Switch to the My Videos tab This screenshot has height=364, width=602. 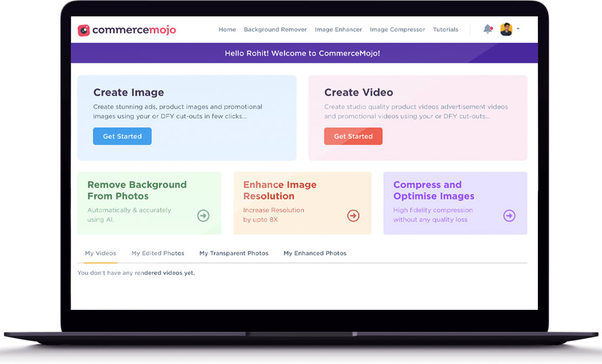101,253
